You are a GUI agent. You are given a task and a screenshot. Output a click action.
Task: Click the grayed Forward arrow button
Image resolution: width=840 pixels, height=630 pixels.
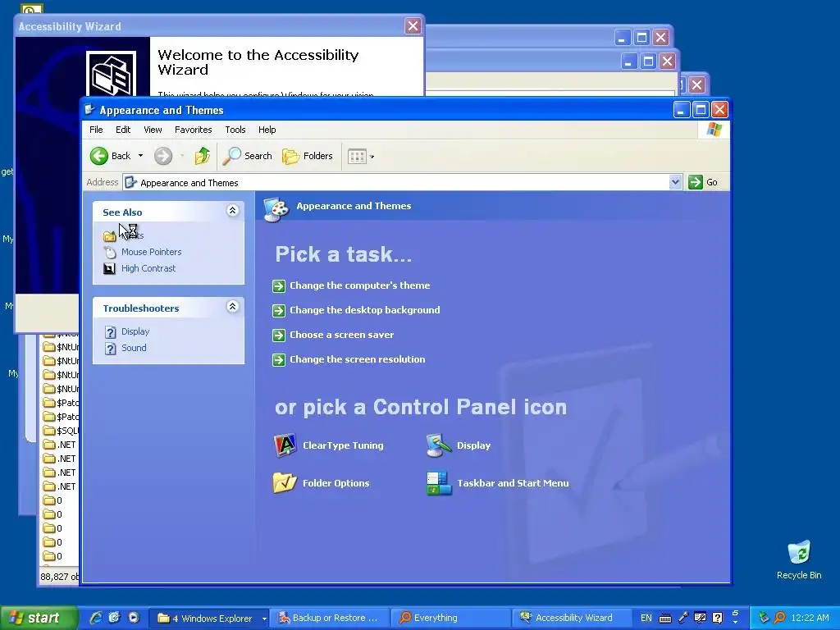163,156
